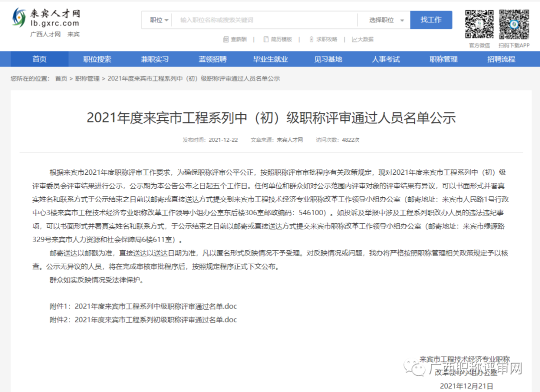Click the 查薪酬 link
This screenshot has width=540, height=392.
[238, 39]
